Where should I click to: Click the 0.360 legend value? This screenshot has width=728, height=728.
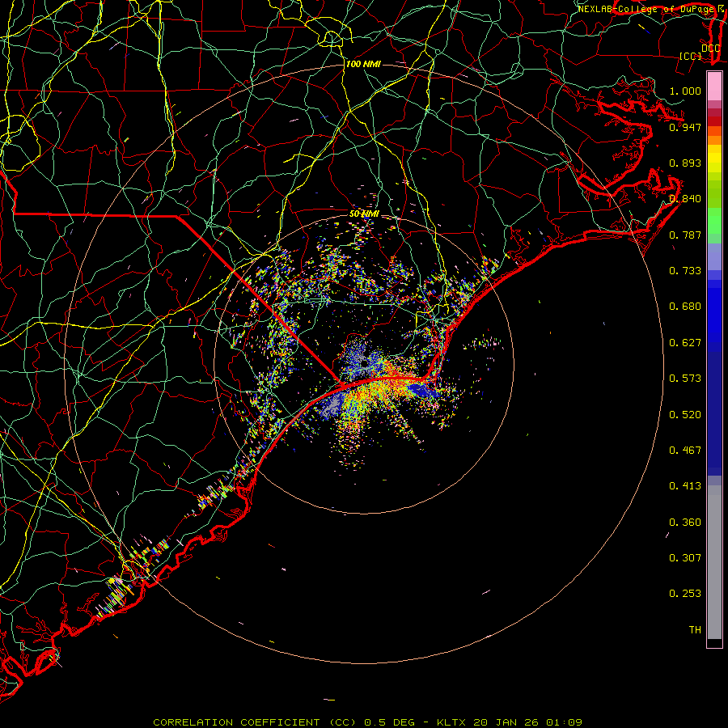pos(685,523)
